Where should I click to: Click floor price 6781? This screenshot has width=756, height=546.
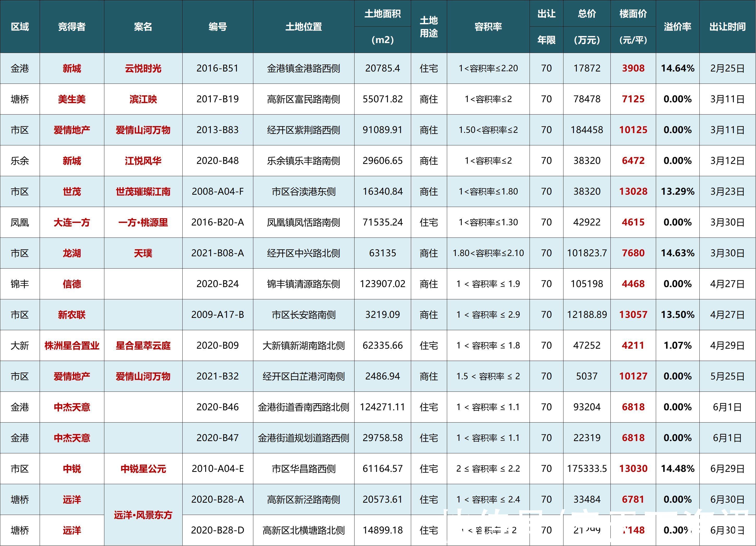(x=633, y=499)
